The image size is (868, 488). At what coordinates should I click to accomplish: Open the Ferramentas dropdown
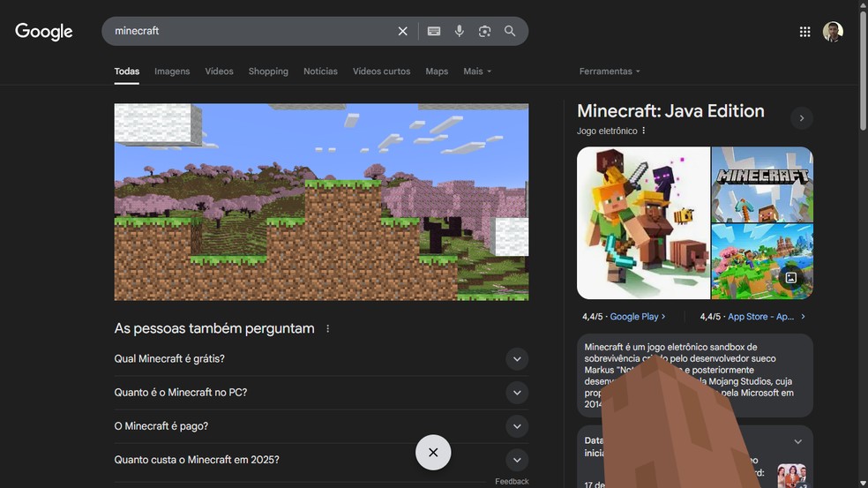click(x=610, y=71)
